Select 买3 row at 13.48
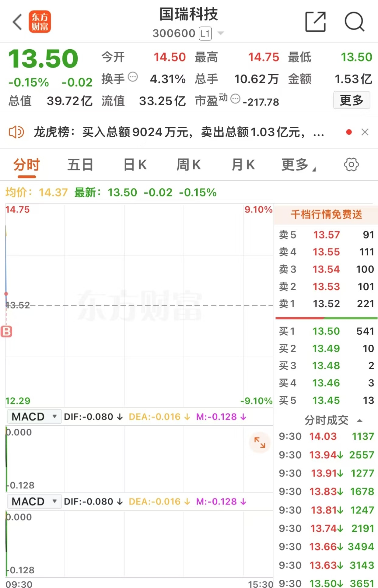This screenshot has width=378, height=588. click(326, 365)
